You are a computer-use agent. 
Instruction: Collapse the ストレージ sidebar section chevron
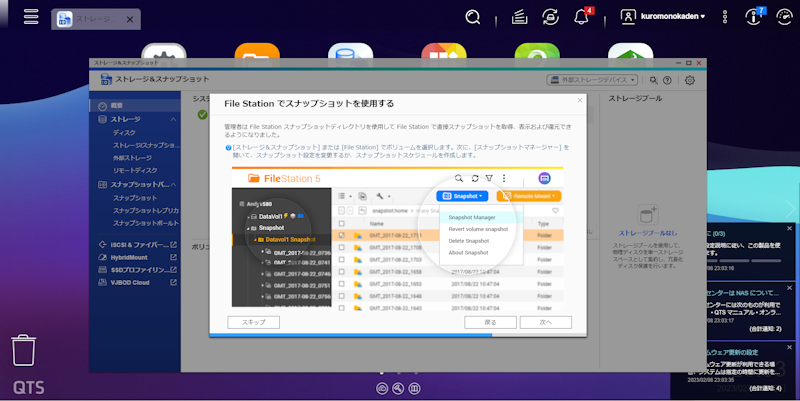tap(173, 119)
